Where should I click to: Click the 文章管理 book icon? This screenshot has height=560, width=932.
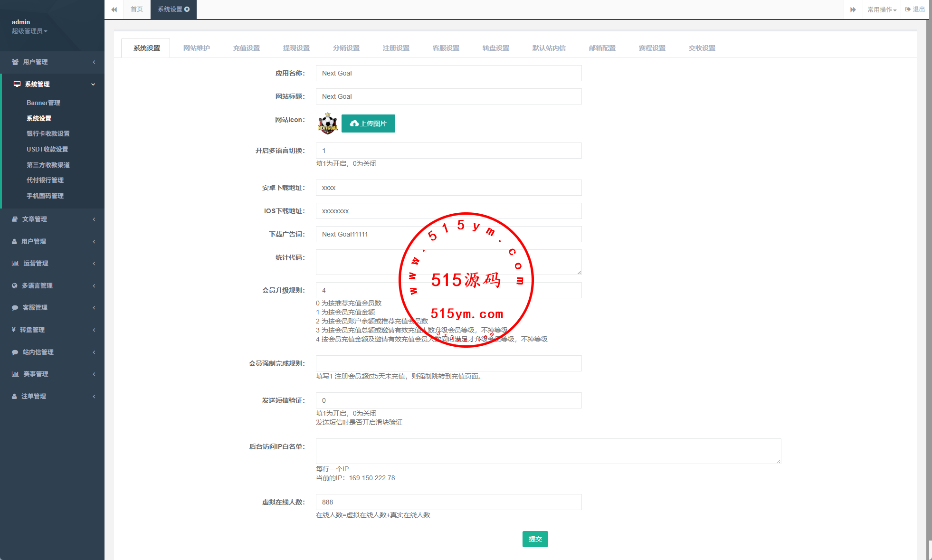pos(15,219)
